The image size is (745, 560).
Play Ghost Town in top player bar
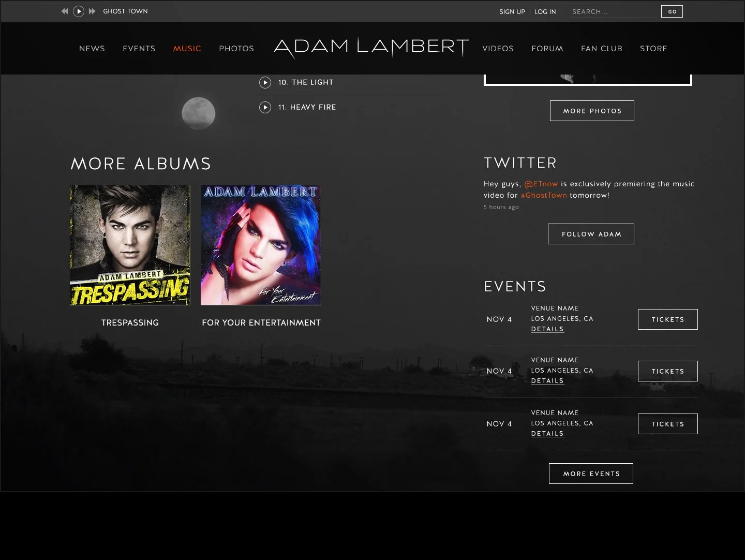point(79,11)
